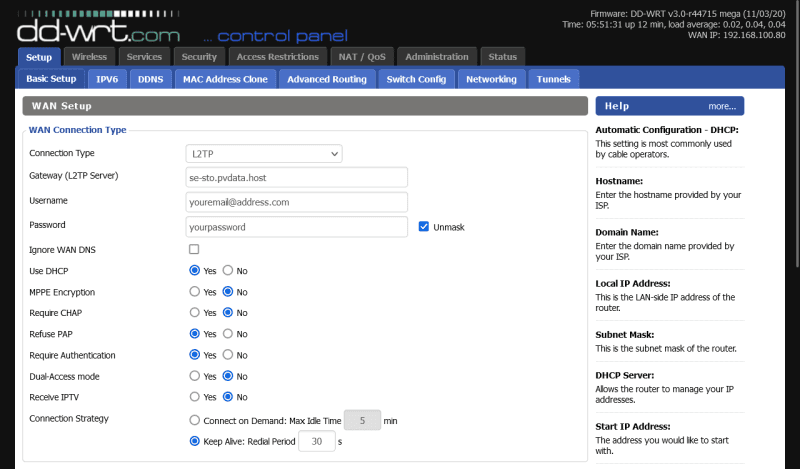The width and height of the screenshot is (800, 469).
Task: Select Yes for Receive IPTV
Action: coord(194,397)
